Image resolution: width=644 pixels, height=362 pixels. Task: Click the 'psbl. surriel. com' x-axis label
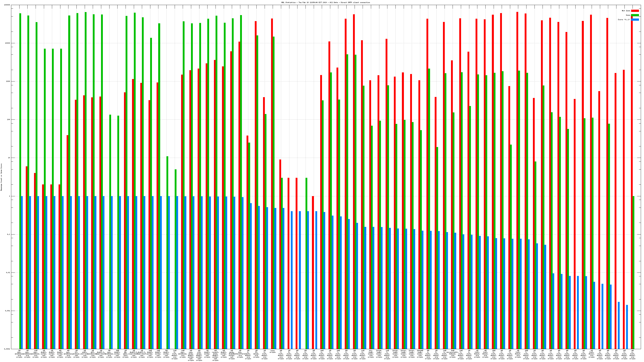click(85, 354)
